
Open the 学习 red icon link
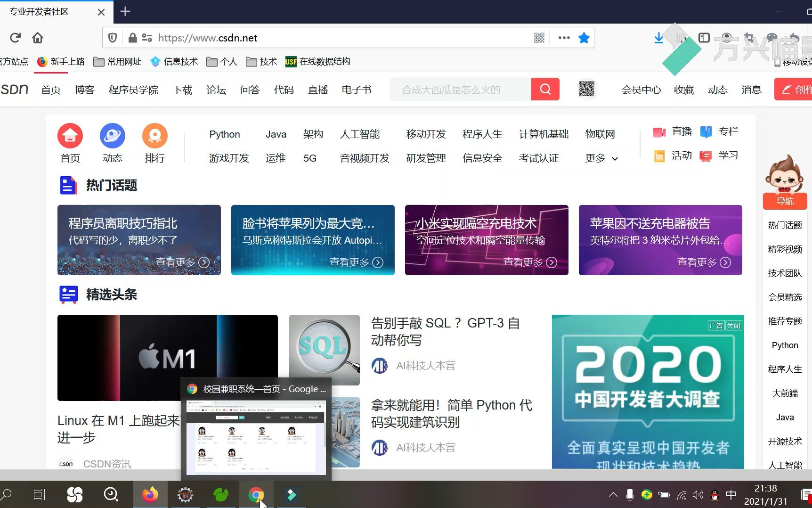click(719, 156)
